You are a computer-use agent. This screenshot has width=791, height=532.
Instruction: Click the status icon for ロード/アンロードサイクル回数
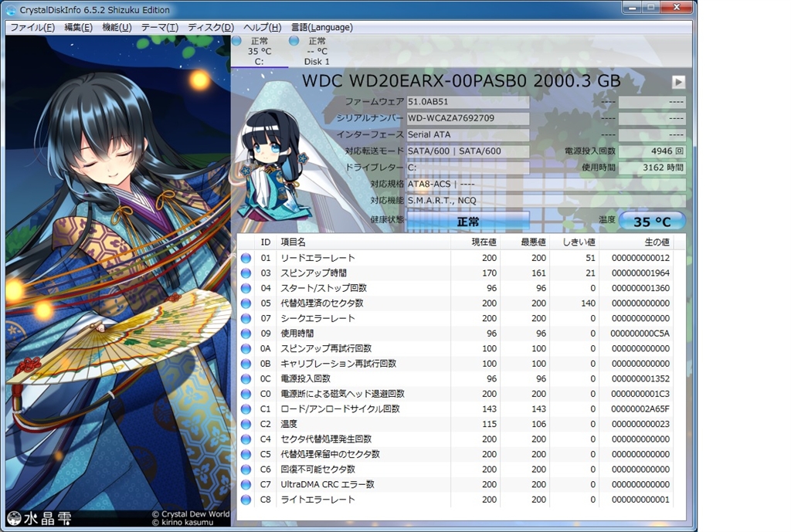246,409
